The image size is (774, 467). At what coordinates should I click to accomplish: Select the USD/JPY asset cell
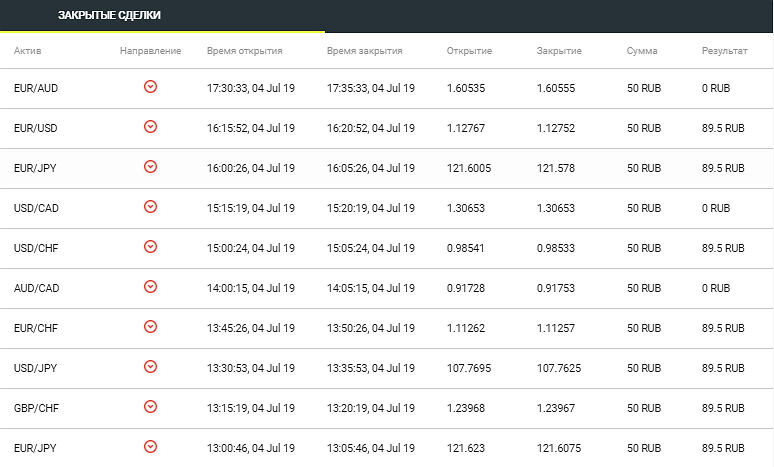36,368
